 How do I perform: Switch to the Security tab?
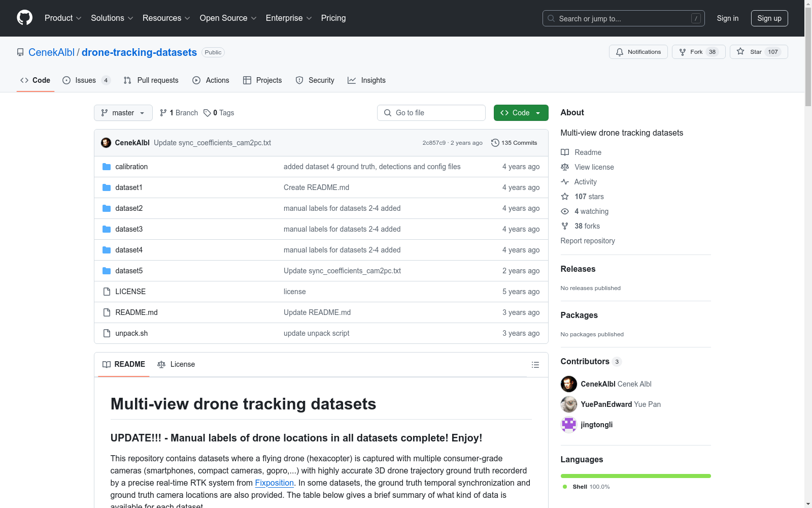[315, 80]
